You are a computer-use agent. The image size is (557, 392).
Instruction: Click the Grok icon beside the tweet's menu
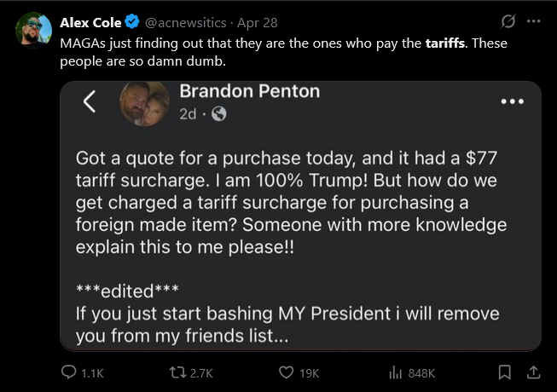tap(508, 21)
